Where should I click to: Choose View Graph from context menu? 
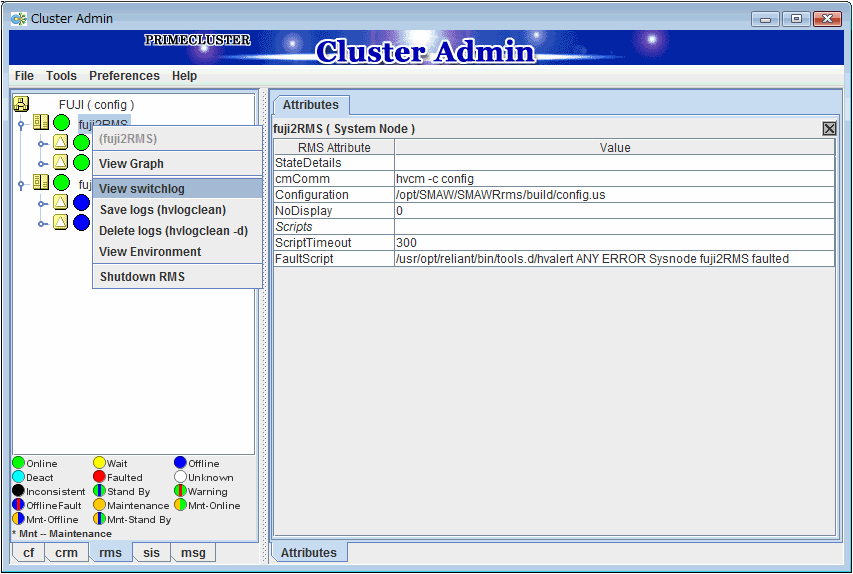[177, 163]
